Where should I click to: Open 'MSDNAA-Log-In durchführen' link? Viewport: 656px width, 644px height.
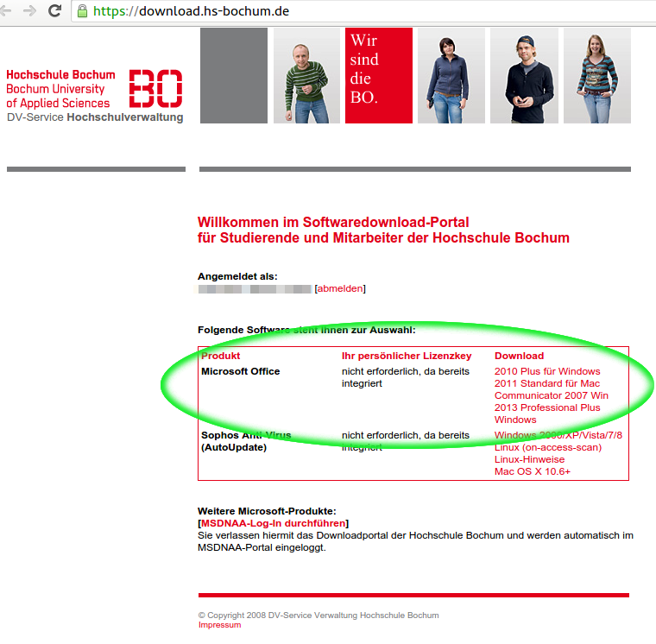[x=274, y=523]
